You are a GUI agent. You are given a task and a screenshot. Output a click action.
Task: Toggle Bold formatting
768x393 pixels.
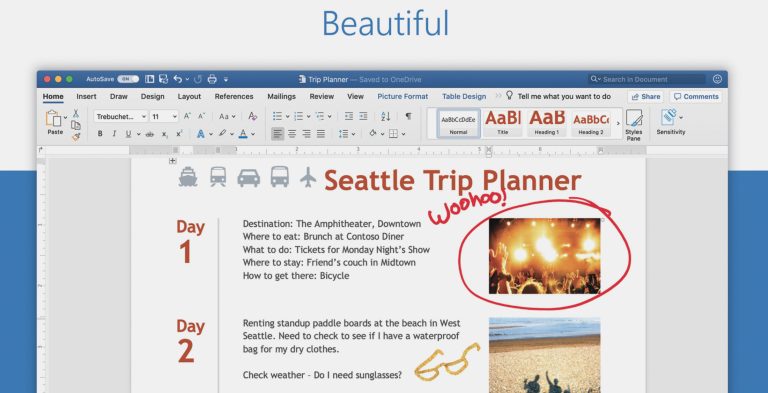click(x=100, y=134)
